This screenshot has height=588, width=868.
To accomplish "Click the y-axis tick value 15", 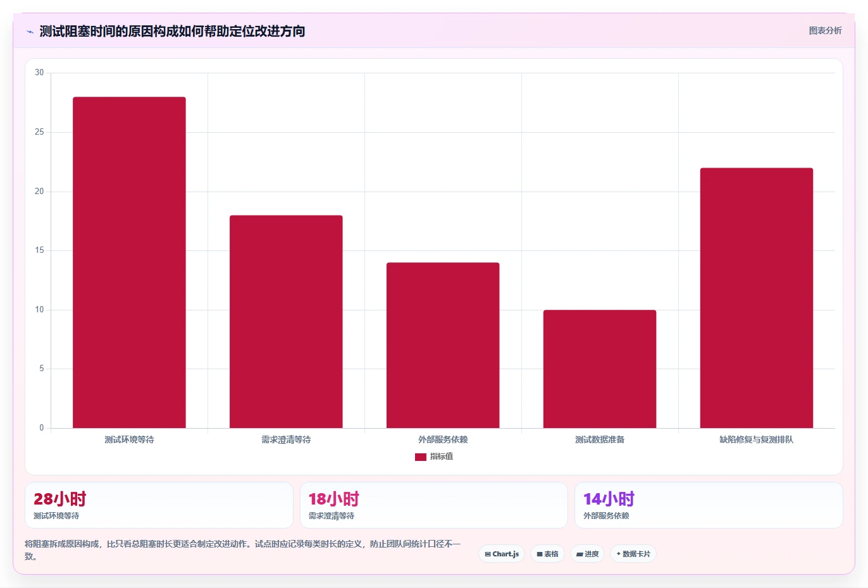I will (x=39, y=250).
